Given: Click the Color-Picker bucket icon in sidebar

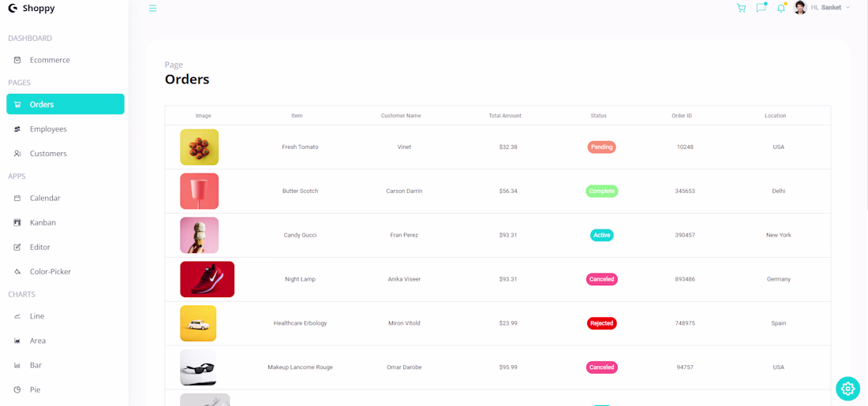Looking at the screenshot, I should pos(17,272).
